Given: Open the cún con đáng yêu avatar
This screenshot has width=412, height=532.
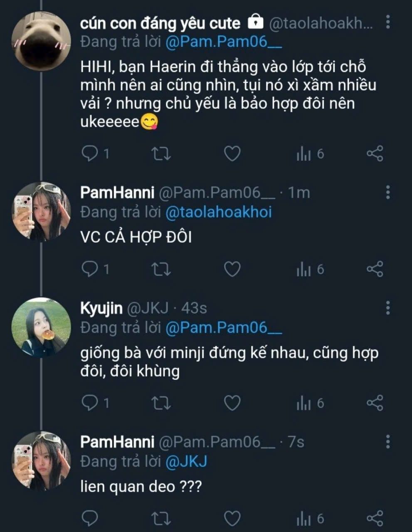Looking at the screenshot, I should pos(41,41).
